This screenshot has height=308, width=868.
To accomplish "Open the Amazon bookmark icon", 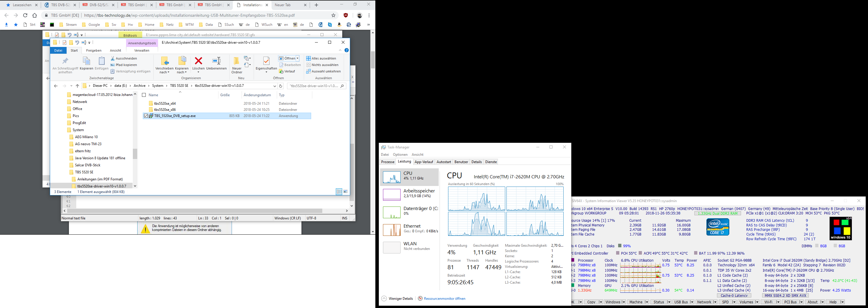I will [339, 25].
